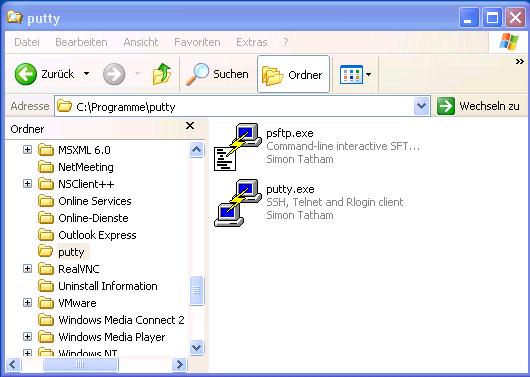
Task: Select the RealVNC folder icon
Action: 46,269
